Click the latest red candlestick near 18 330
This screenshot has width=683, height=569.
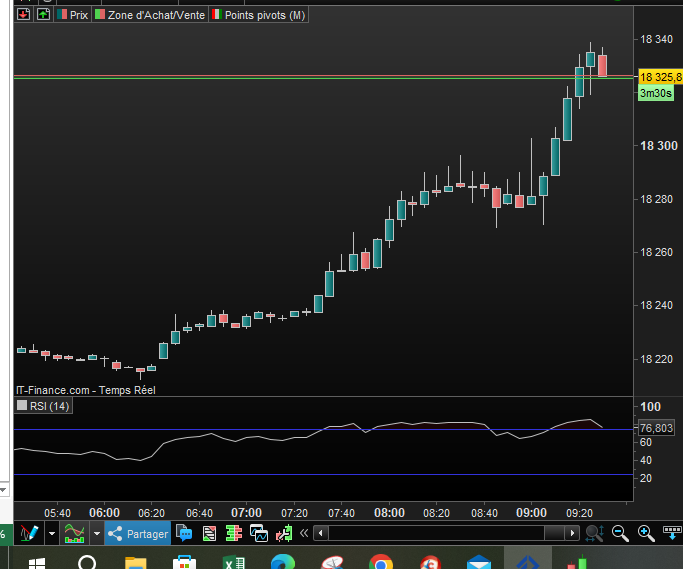click(602, 65)
